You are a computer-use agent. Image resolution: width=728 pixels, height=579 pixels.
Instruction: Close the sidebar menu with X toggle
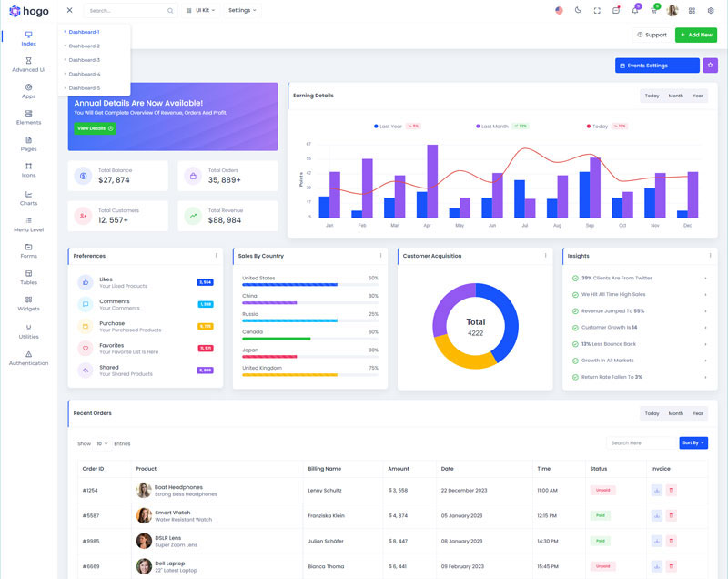[69, 11]
